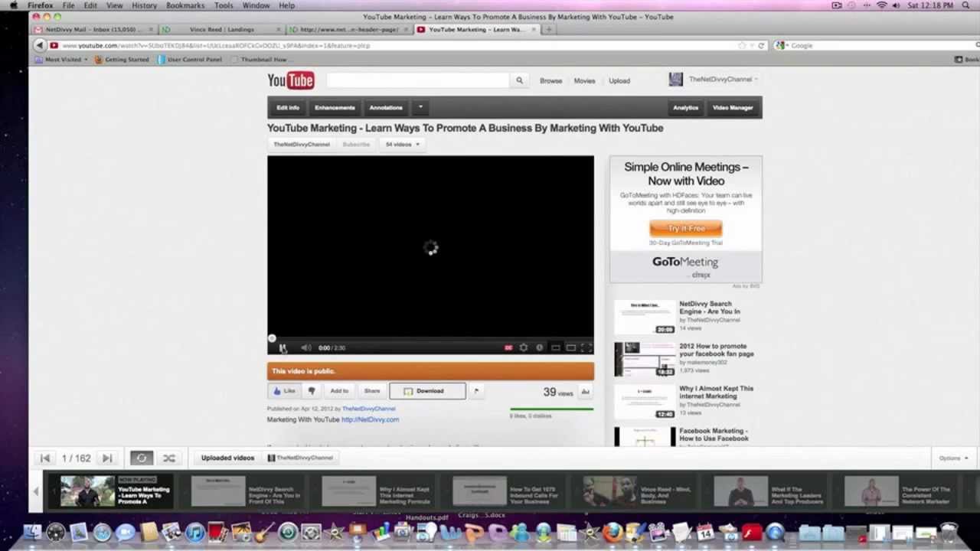Toggle closed captions in the player

[x=508, y=348]
